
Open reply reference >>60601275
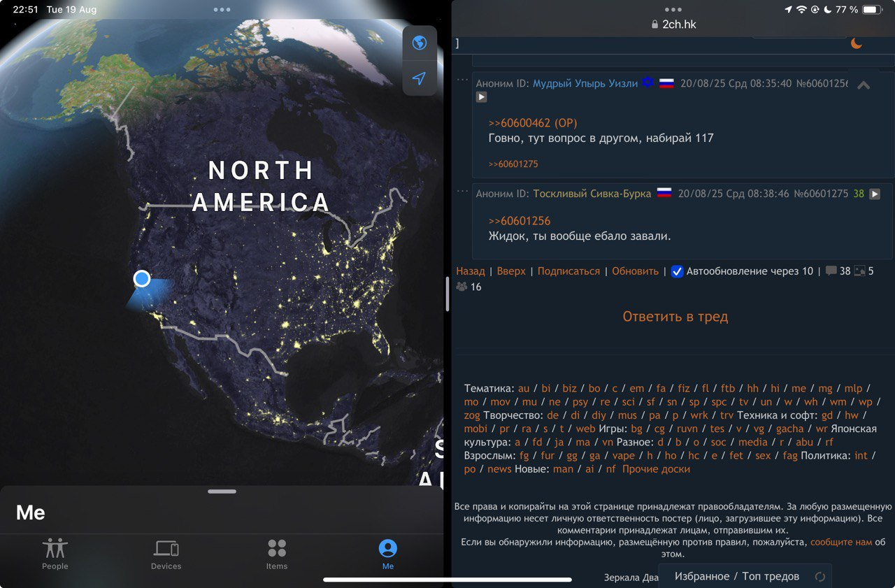(x=513, y=164)
